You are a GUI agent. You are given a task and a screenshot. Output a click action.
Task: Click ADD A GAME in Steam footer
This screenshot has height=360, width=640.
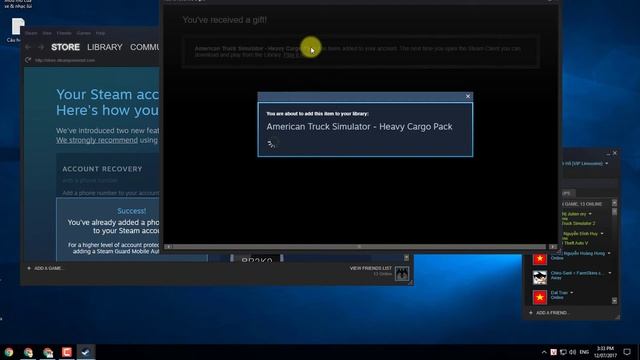point(49,268)
